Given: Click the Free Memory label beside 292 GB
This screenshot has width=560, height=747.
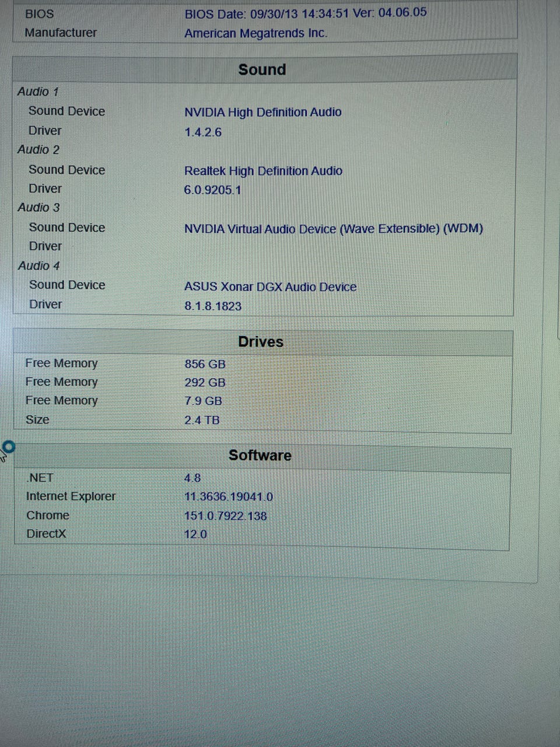Looking at the screenshot, I should (x=61, y=382).
